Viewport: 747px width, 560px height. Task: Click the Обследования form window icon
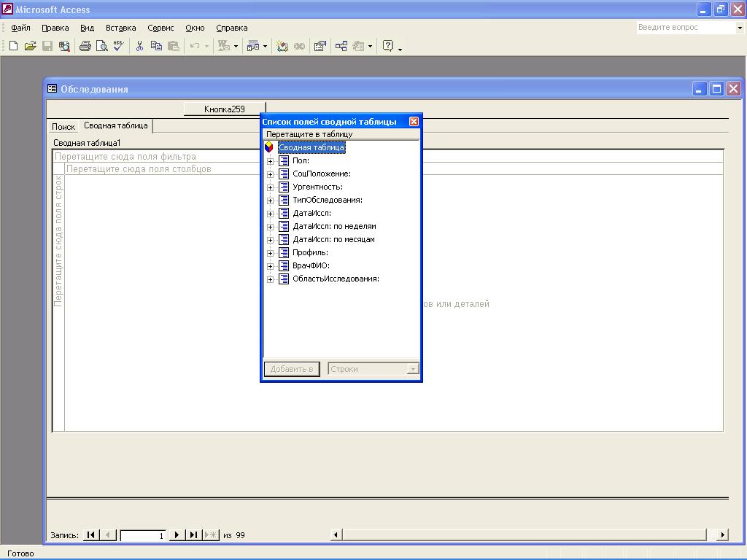click(x=52, y=88)
